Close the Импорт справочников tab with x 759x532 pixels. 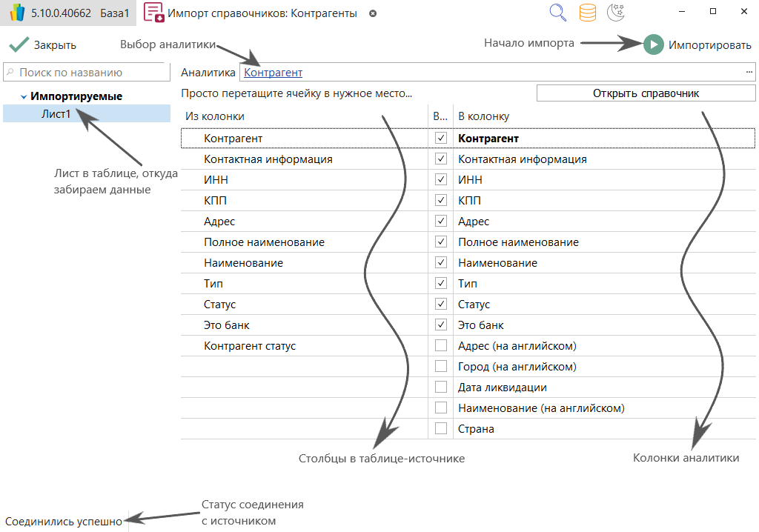(373, 13)
